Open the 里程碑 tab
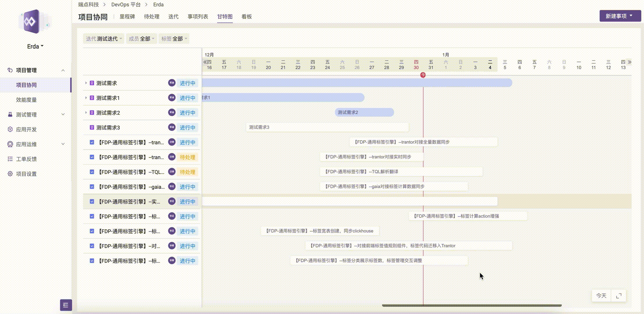Image resolution: width=644 pixels, height=314 pixels. pos(128,17)
